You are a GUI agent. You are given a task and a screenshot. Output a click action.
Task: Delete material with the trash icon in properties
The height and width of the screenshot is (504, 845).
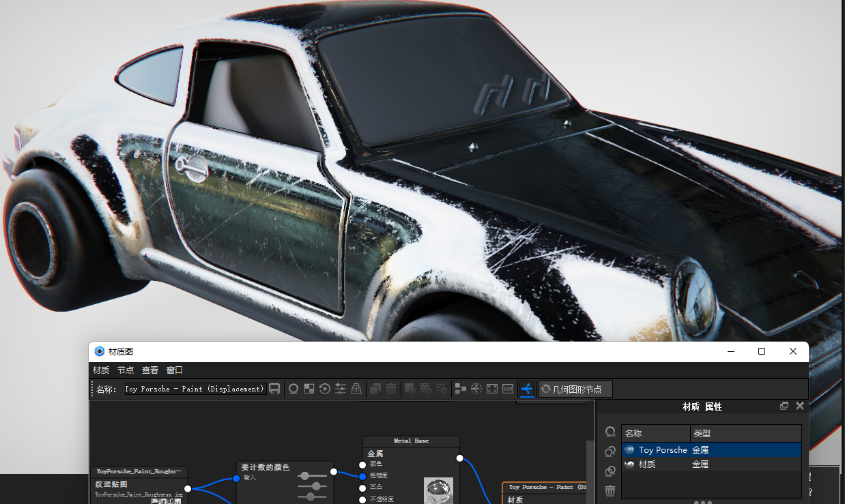click(x=610, y=490)
